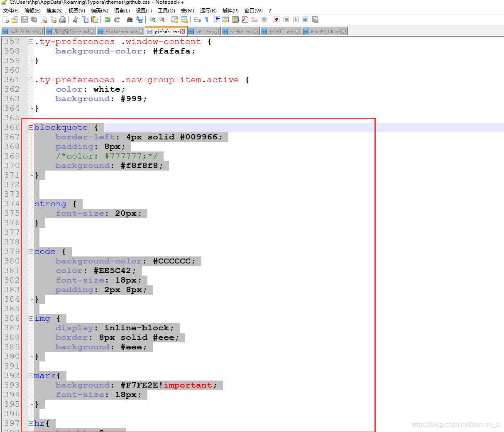The width and height of the screenshot is (504, 432).
Task: Collapse .nav-group-item.active rule fold marker
Action: (x=31, y=80)
